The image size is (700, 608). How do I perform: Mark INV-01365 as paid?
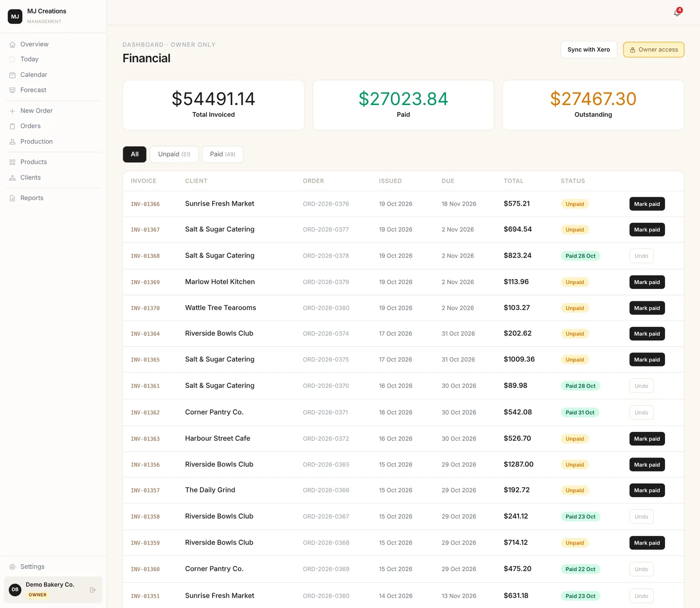647,359
